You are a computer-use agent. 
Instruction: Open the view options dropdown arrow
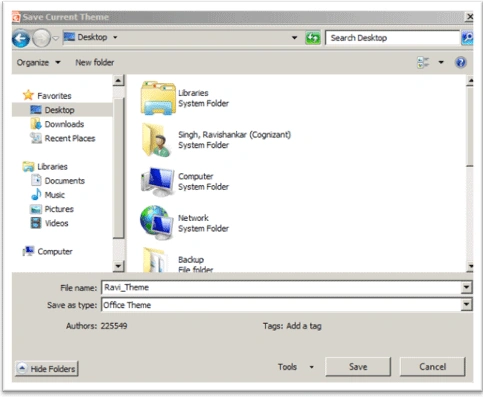coord(441,62)
